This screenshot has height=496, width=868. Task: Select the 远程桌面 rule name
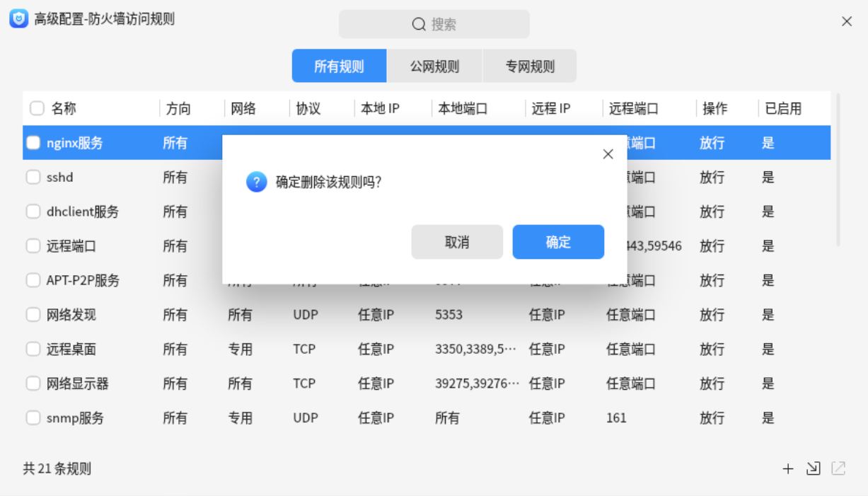(x=71, y=350)
